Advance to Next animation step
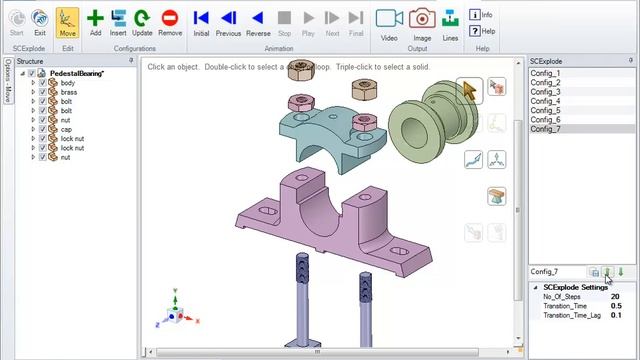 click(x=332, y=24)
